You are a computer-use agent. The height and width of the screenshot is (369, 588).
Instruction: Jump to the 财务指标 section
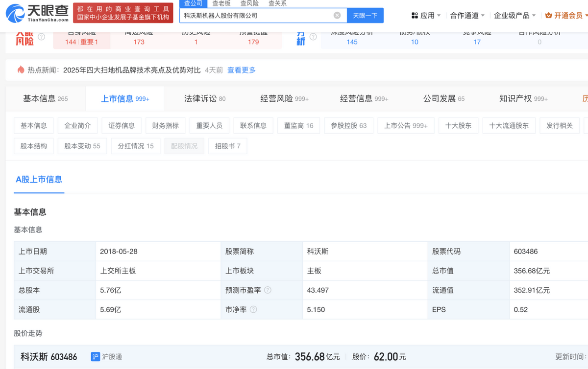coord(166,126)
